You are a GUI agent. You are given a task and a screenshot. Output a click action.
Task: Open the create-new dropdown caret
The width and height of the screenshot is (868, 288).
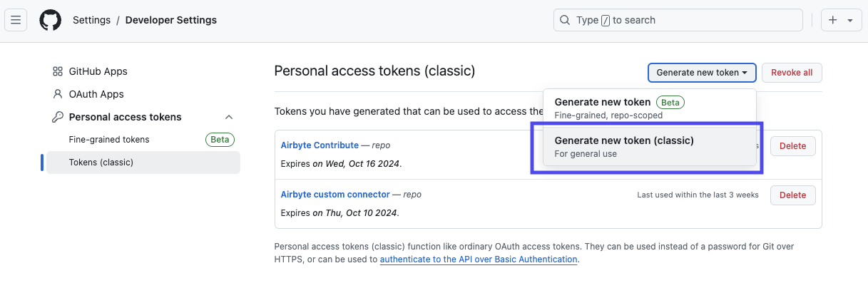[850, 21]
